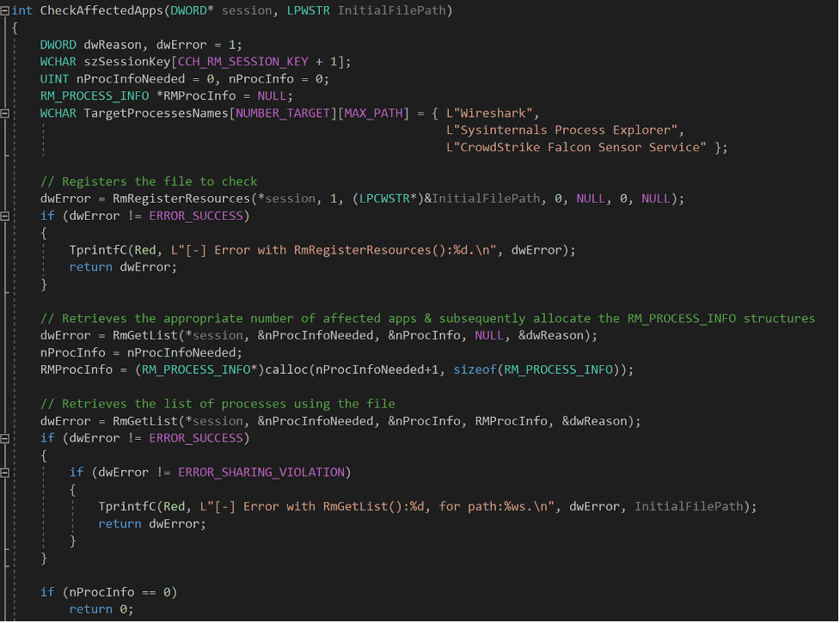Click the "dwReason, dwError = 1;" declaration

coord(162,45)
